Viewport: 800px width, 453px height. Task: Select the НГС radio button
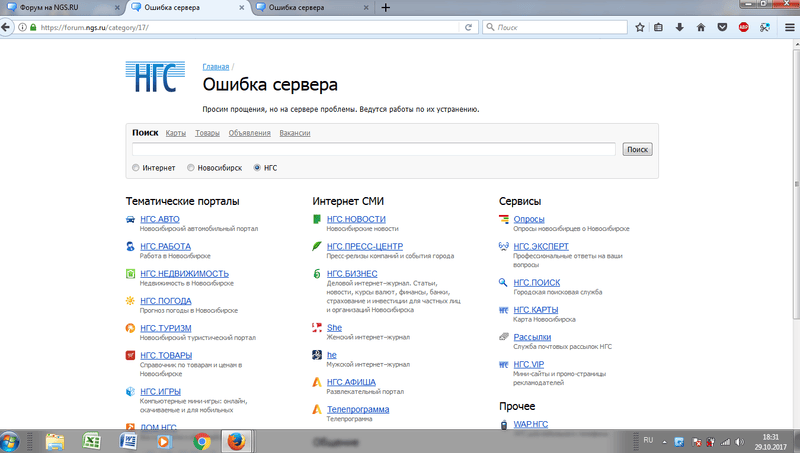[257, 168]
